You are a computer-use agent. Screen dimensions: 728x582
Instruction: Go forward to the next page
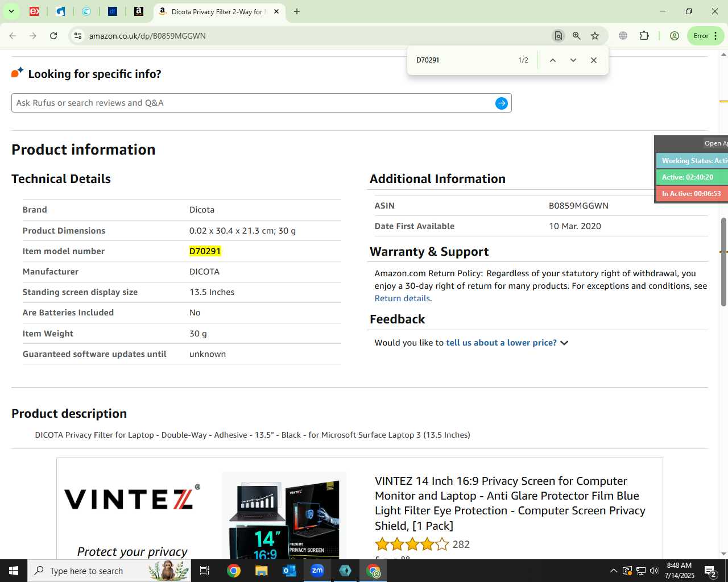(33, 36)
